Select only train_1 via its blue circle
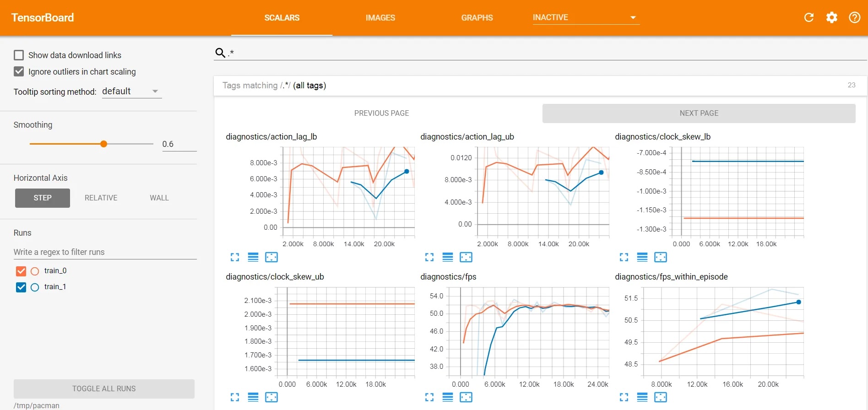The width and height of the screenshot is (868, 410). [x=35, y=287]
